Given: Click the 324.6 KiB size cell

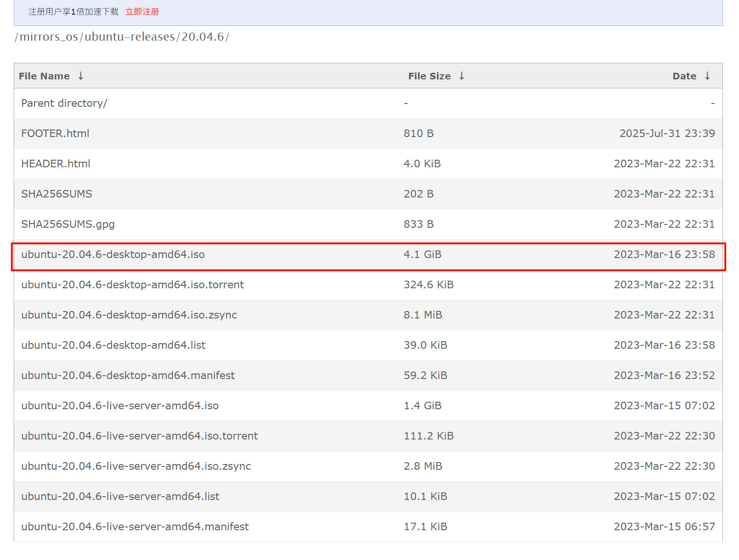Looking at the screenshot, I should tap(429, 284).
